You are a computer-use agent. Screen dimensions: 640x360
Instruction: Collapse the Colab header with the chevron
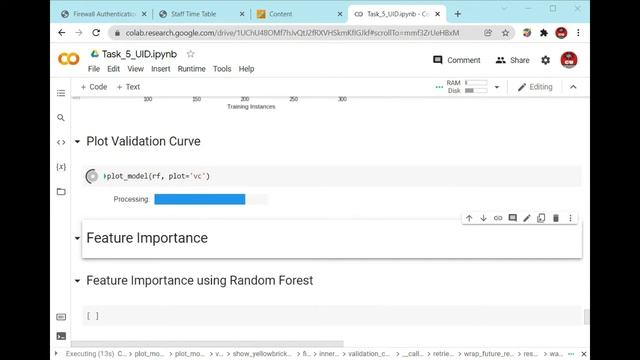tap(573, 87)
